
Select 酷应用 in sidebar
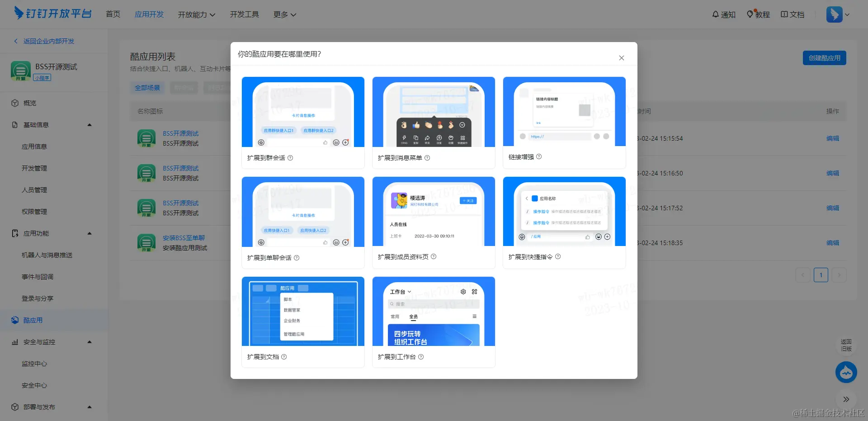[33, 320]
